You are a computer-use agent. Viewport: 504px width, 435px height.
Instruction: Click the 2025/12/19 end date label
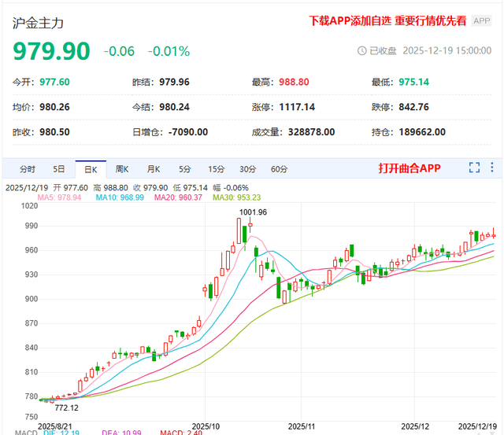click(x=477, y=426)
